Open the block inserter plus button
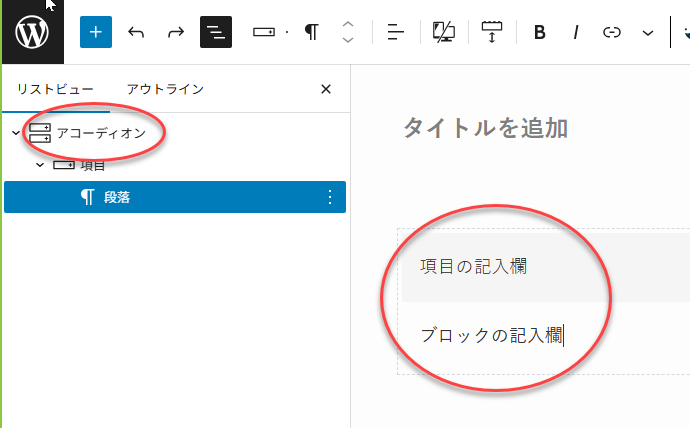Viewport: 690px width, 428px height. point(96,32)
